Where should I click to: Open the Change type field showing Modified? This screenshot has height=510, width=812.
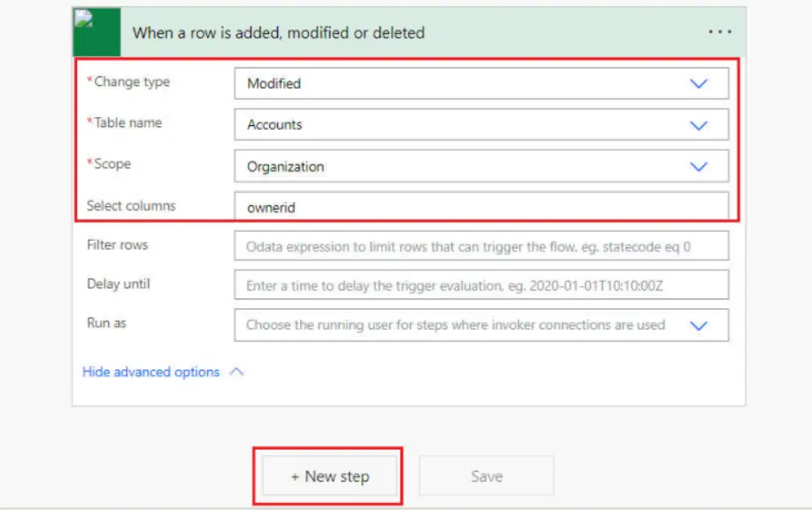462,84
